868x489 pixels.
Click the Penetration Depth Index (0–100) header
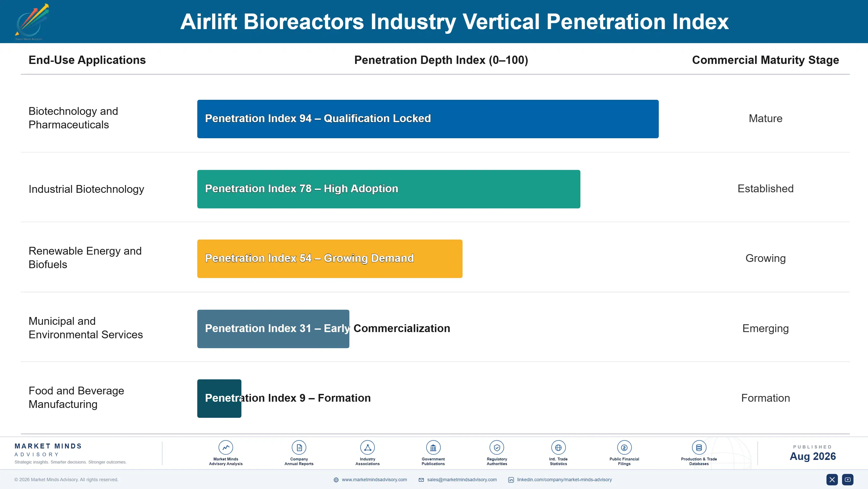tap(441, 60)
